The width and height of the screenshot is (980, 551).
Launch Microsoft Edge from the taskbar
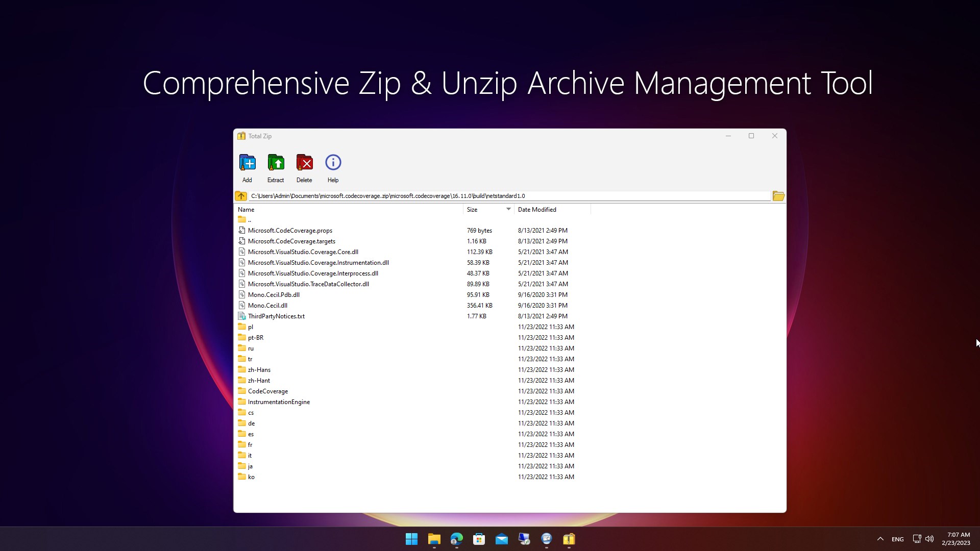click(456, 539)
